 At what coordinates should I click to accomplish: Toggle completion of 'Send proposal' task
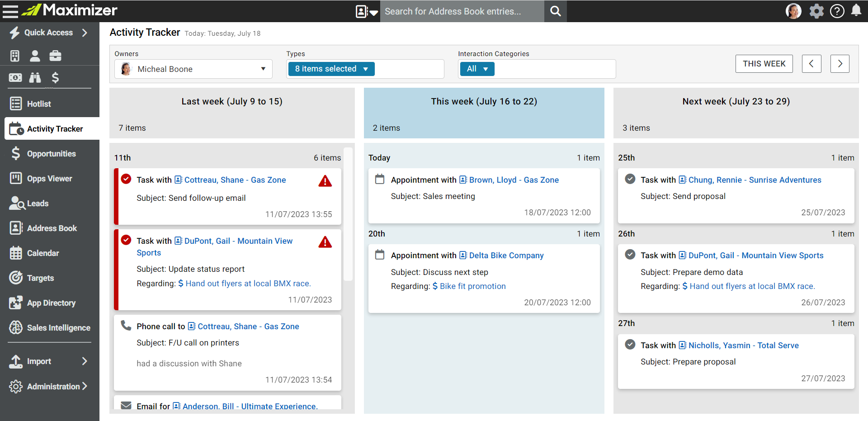click(630, 179)
